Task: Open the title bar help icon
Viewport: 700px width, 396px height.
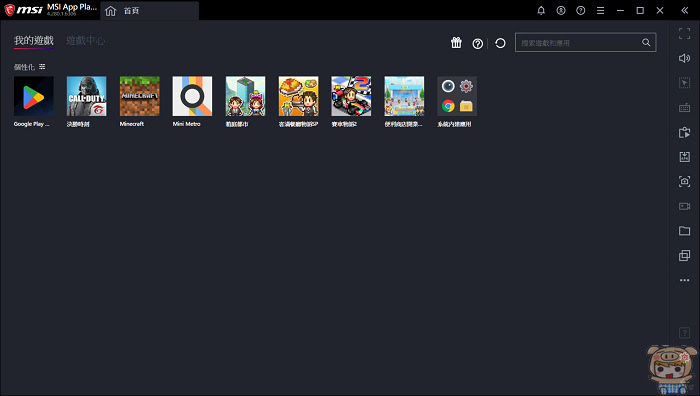Action: [x=580, y=10]
